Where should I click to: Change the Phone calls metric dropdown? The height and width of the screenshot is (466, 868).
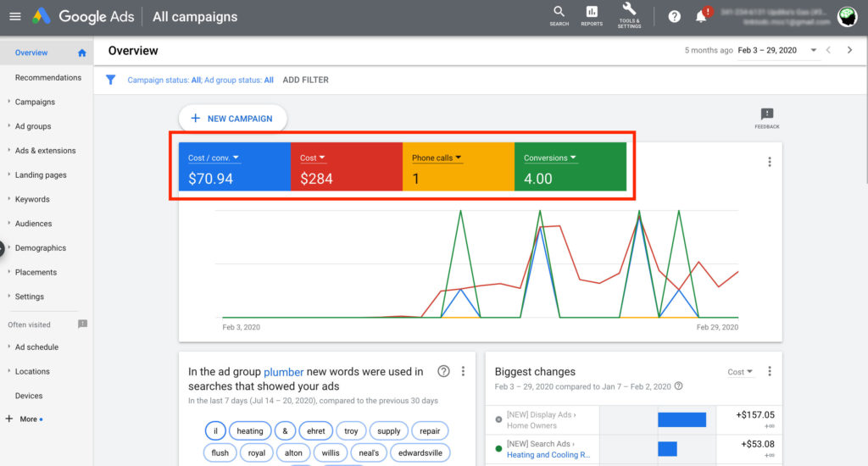[437, 158]
